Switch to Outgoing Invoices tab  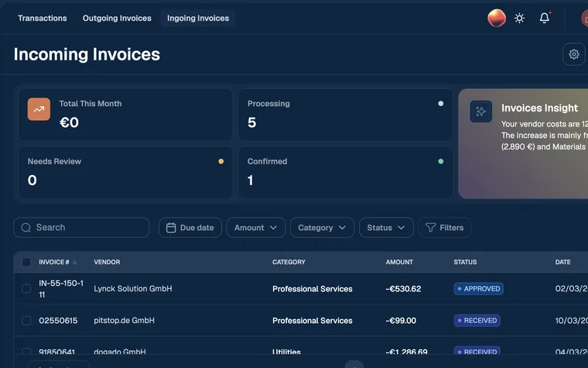(x=117, y=18)
